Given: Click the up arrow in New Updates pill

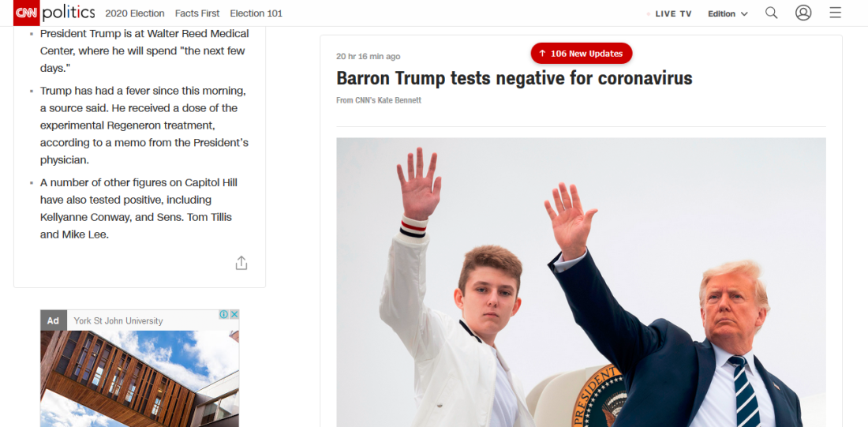Looking at the screenshot, I should coord(542,54).
